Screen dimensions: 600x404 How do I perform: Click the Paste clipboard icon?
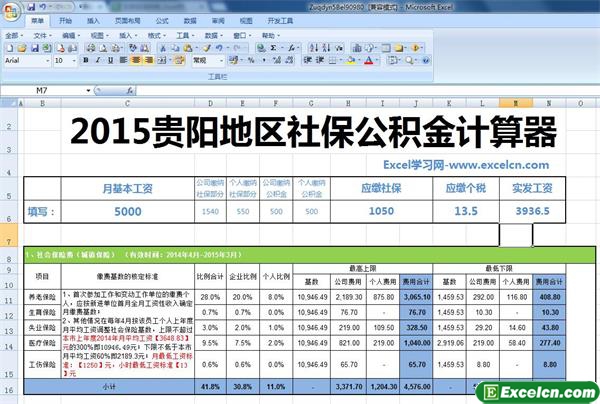(188, 48)
